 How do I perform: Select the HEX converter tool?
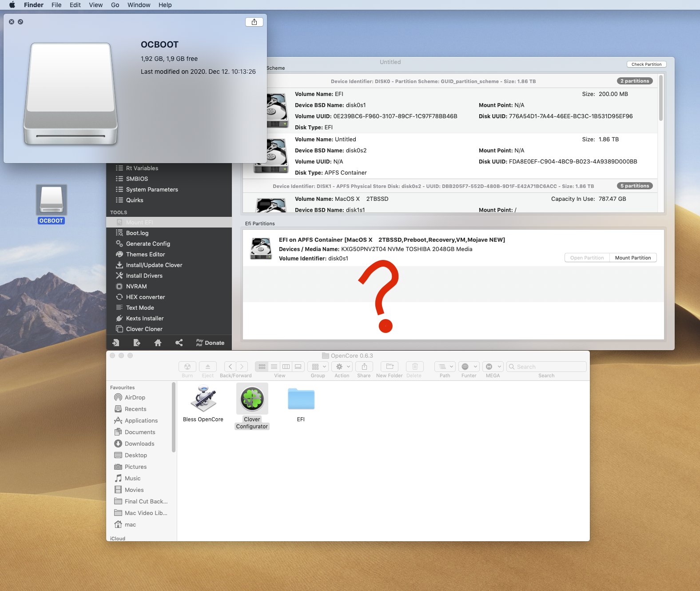click(x=169, y=297)
